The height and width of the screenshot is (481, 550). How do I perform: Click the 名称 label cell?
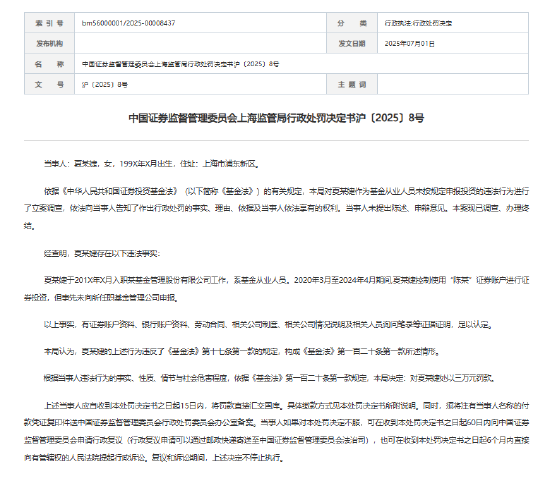49,64
